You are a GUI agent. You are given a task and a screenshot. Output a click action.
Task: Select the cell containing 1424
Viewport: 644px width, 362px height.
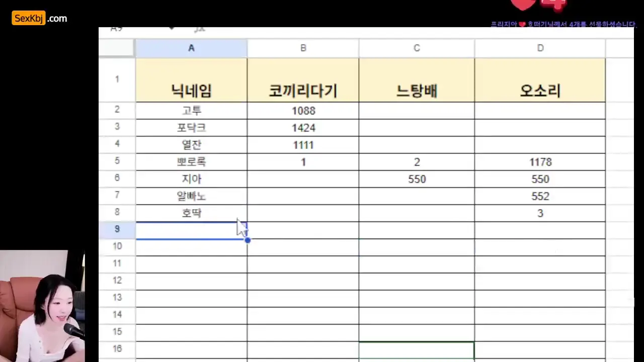pos(303,128)
